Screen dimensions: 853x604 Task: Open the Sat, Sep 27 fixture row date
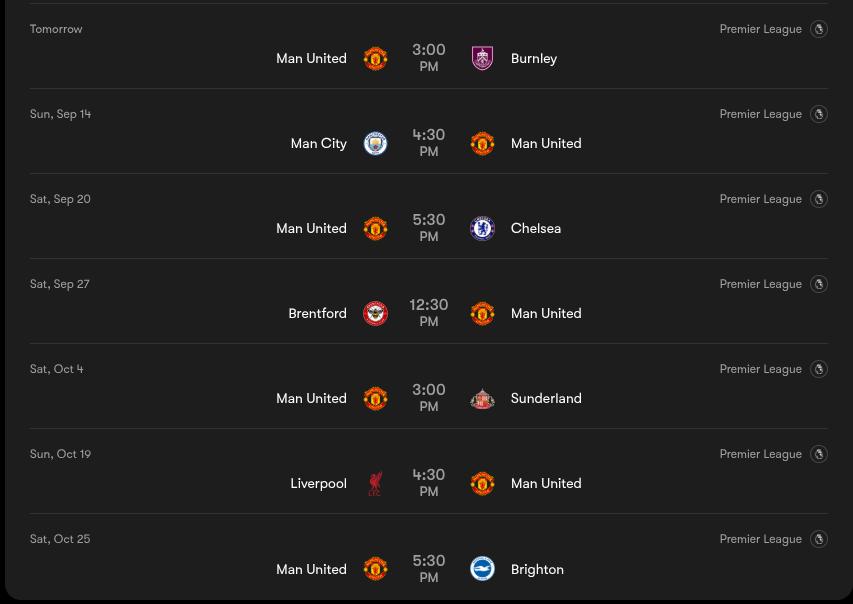click(x=60, y=284)
